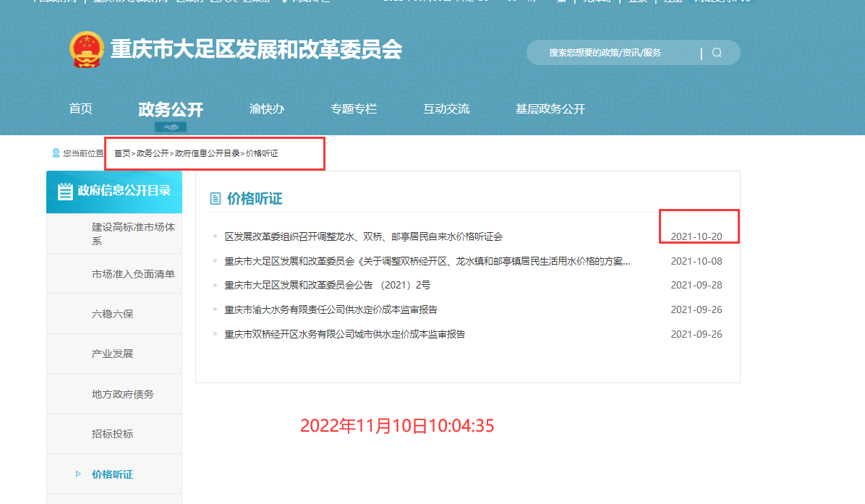Click the 价格听证 breadcrumb link

[x=262, y=153]
